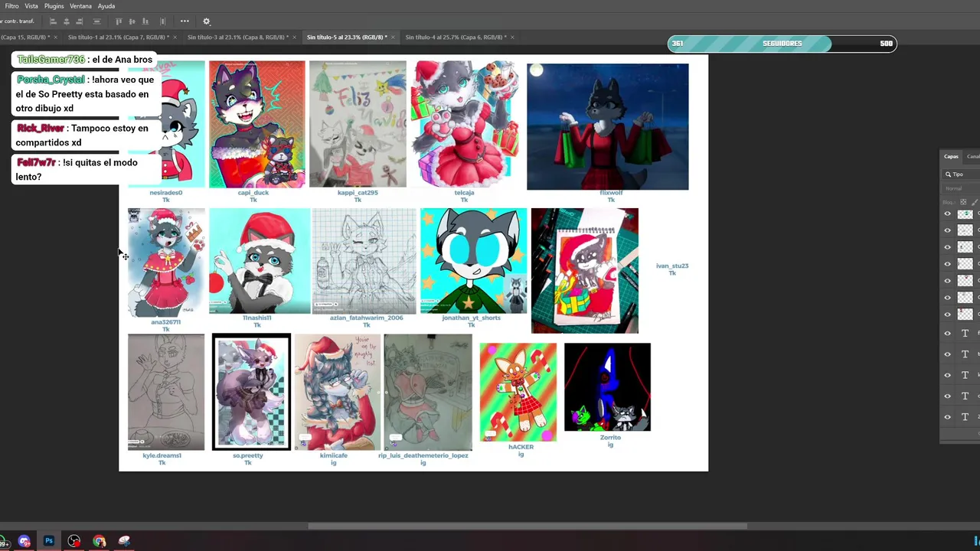The height and width of the screenshot is (551, 980).
Task: Close the Sin título-4 document tab
Action: point(511,37)
